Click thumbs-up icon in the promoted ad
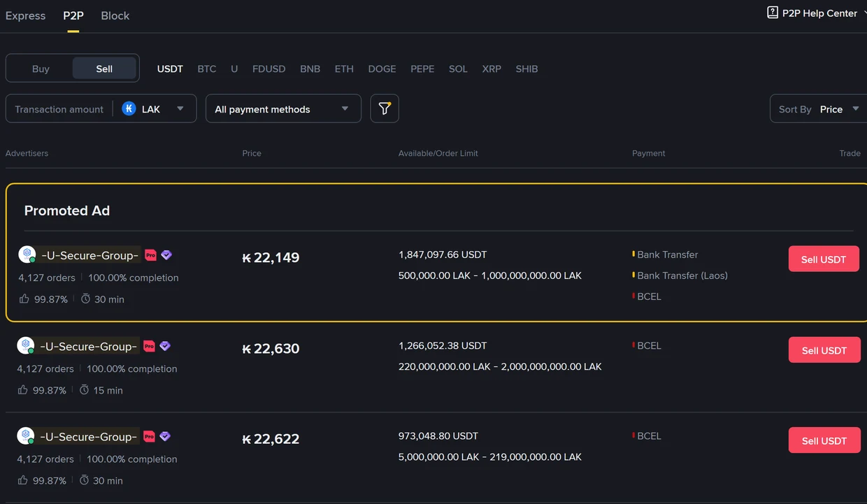Image resolution: width=867 pixels, height=504 pixels. [24, 298]
